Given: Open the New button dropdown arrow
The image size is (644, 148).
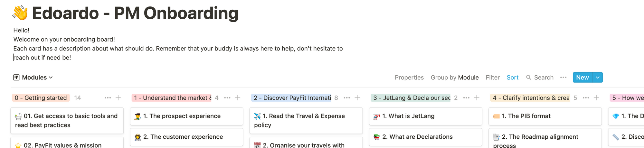Looking at the screenshot, I should click(x=598, y=78).
